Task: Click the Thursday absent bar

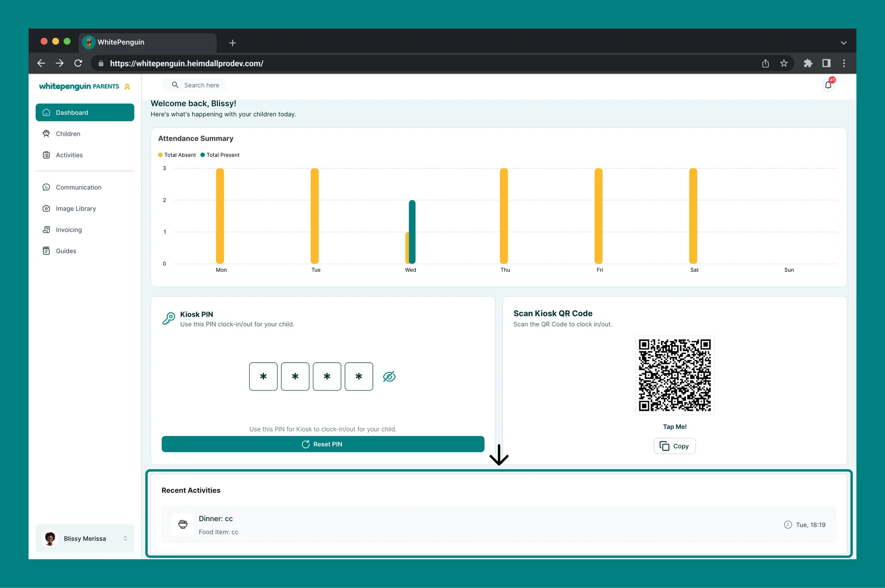Action: pyautogui.click(x=504, y=216)
